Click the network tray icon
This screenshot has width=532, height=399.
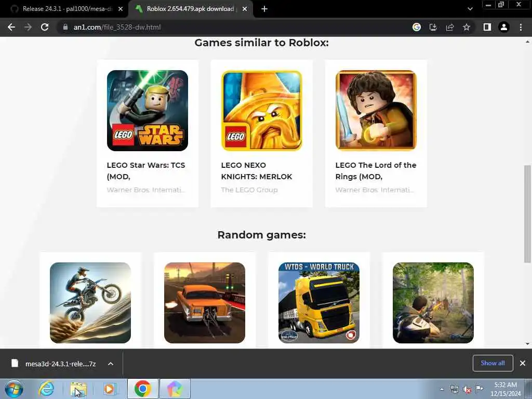point(454,389)
